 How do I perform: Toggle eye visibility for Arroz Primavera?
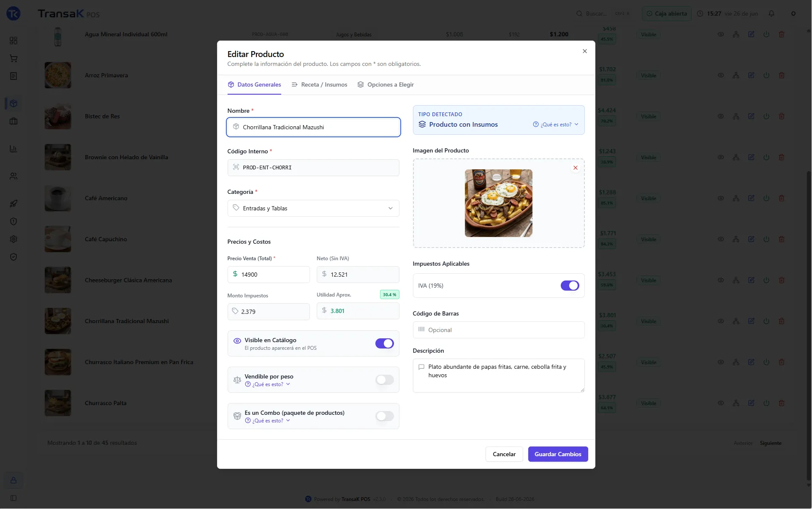tap(721, 75)
